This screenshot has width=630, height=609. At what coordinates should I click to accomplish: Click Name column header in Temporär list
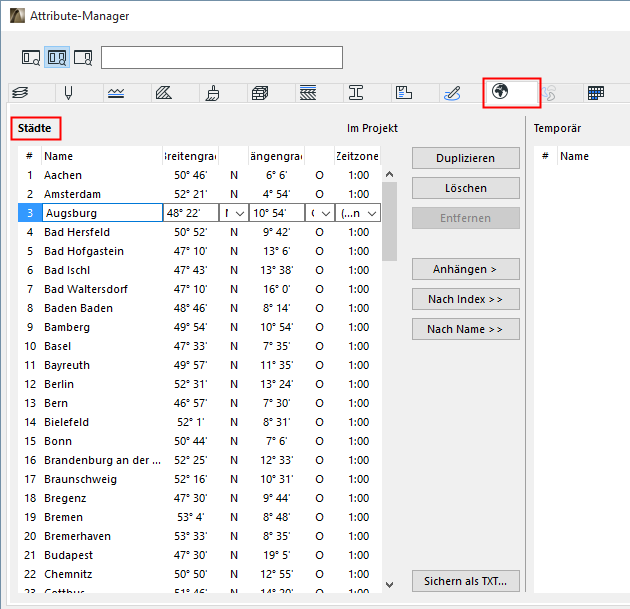[593, 156]
